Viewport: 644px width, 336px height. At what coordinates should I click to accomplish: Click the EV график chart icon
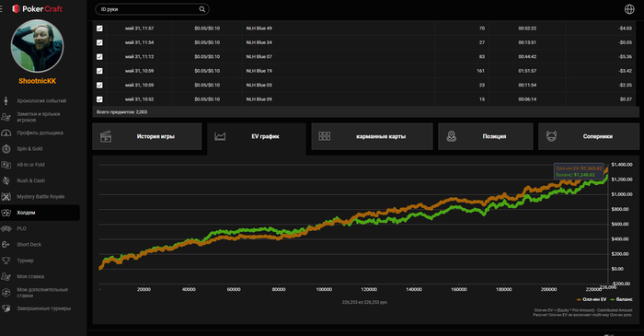tap(220, 136)
